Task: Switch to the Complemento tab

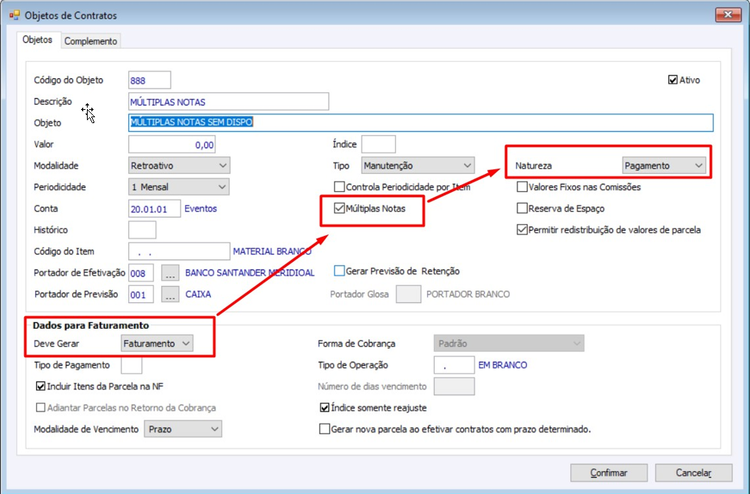Action: coord(90,41)
